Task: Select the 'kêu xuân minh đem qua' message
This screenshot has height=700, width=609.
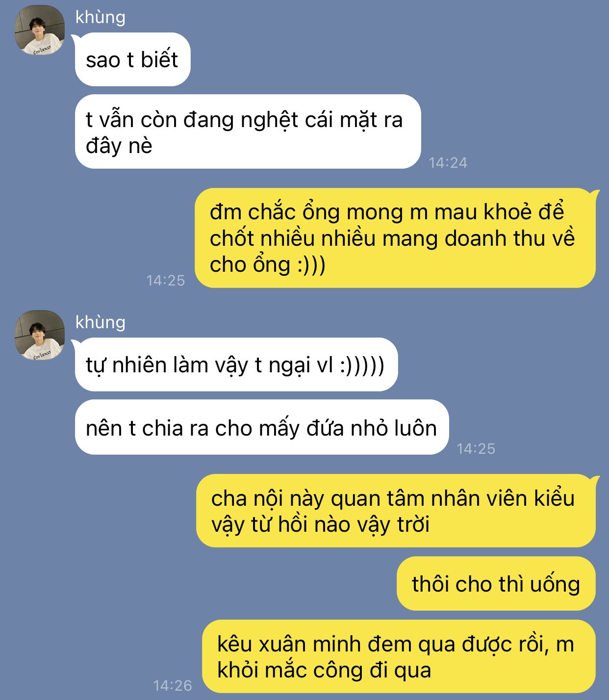Action: click(399, 656)
